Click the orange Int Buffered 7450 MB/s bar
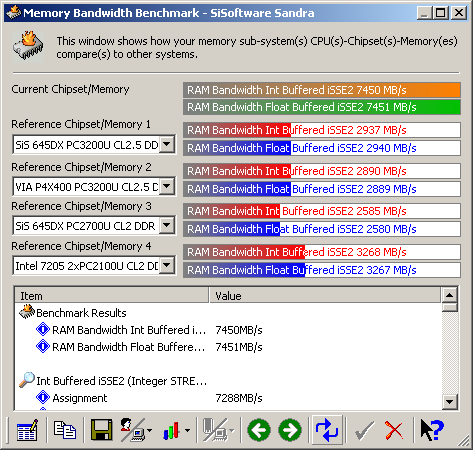The height and width of the screenshot is (450, 473). point(322,90)
